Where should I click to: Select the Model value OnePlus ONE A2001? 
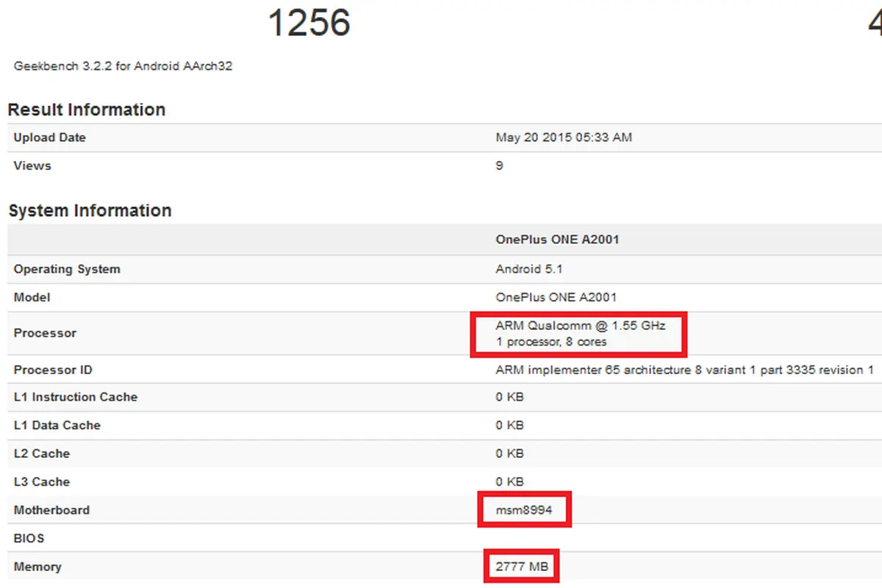[x=556, y=297]
